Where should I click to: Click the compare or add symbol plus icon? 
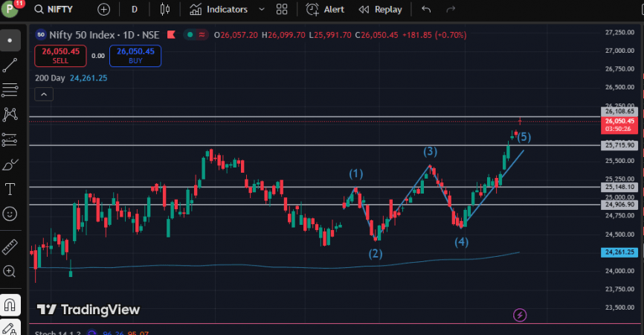point(103,10)
